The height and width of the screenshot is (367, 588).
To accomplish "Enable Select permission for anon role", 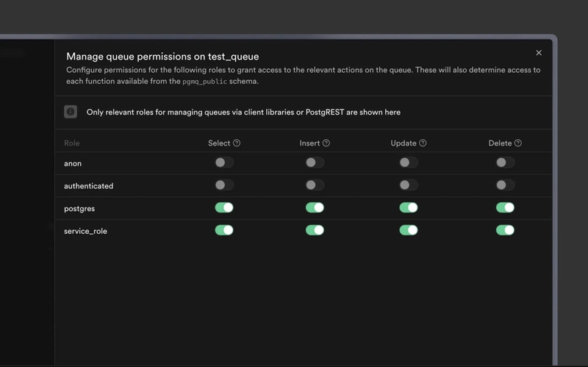I will click(x=224, y=163).
